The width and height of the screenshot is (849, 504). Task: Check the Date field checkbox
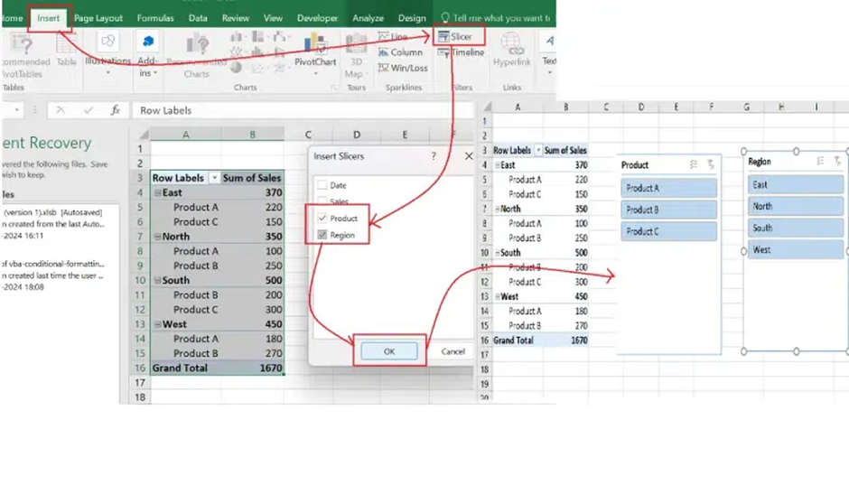(322, 185)
